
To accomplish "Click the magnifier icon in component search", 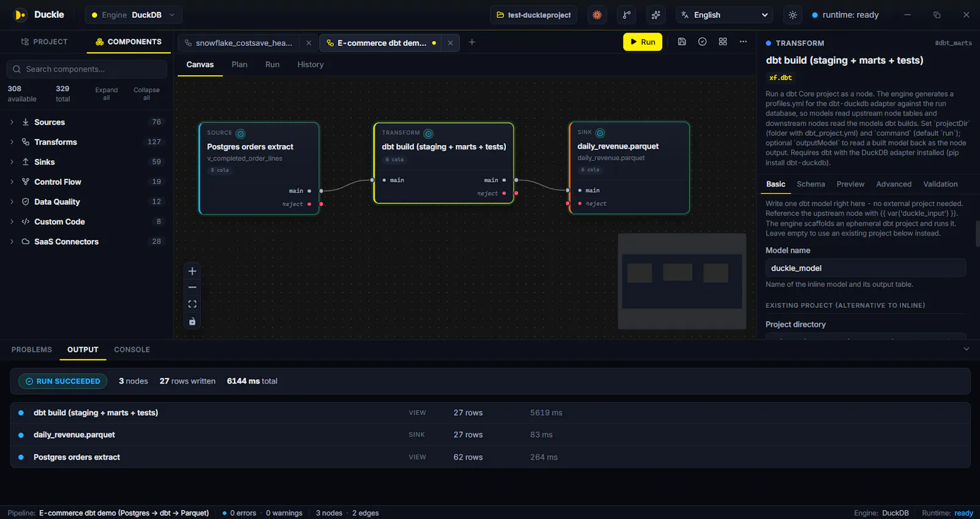I will pyautogui.click(x=17, y=69).
